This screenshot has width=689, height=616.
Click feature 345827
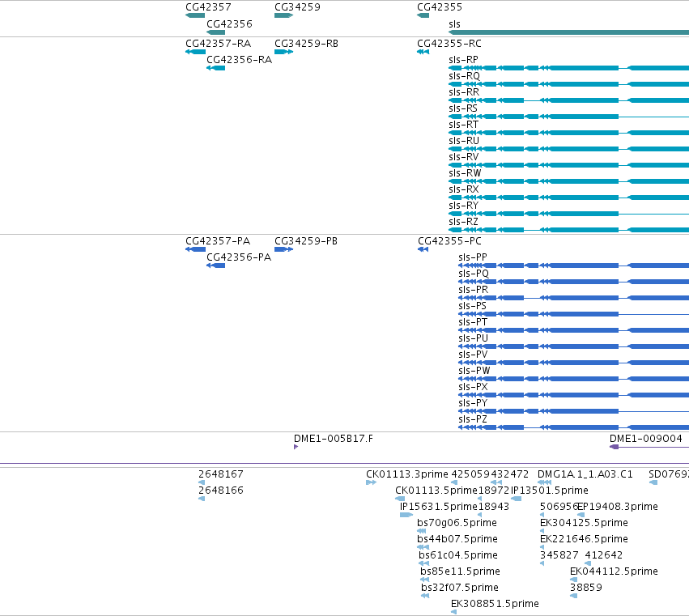(542, 563)
